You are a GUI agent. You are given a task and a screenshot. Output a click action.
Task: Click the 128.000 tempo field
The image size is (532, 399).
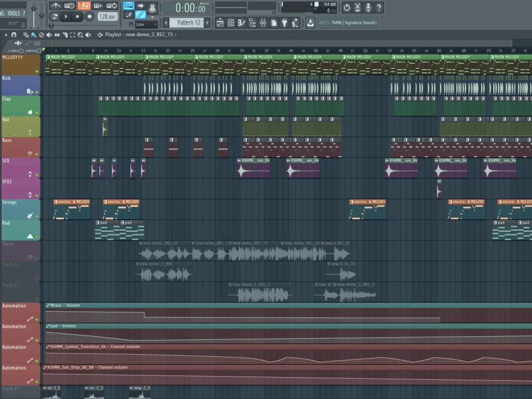107,16
